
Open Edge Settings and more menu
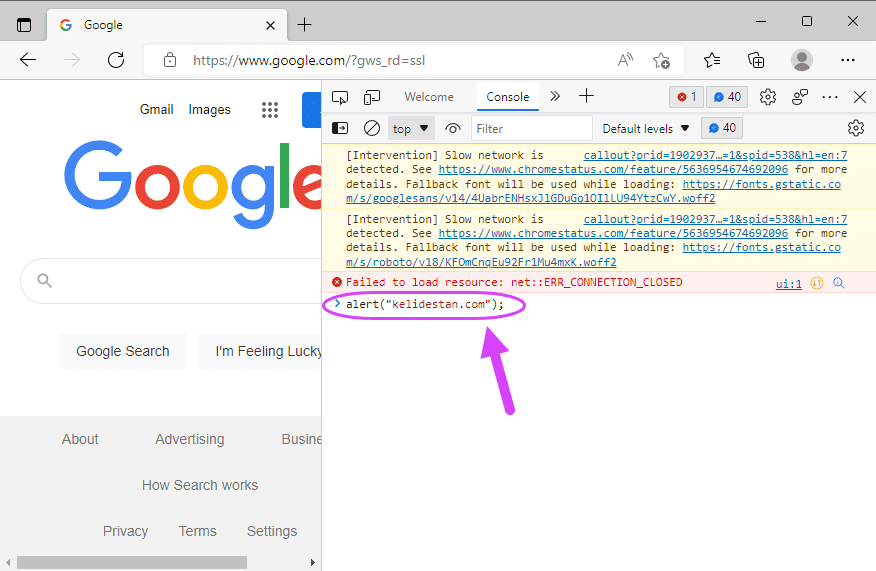point(848,60)
